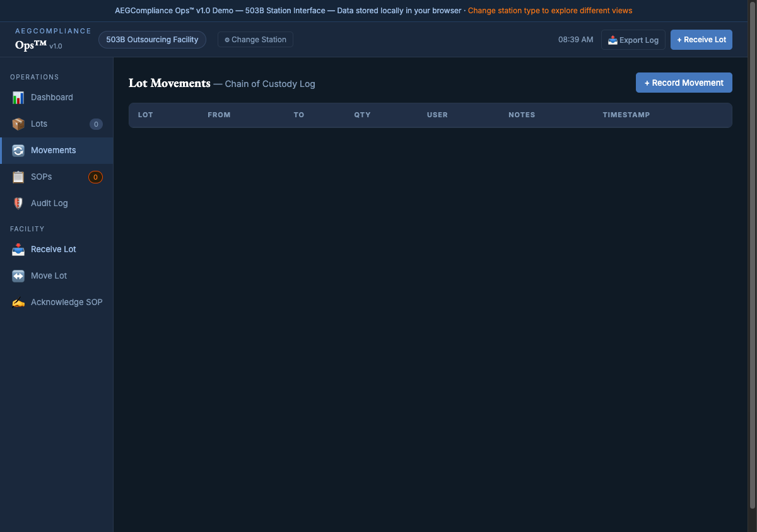Click the Receive Lot inbox tray icon
The width and height of the screenshot is (757, 532).
click(x=18, y=250)
